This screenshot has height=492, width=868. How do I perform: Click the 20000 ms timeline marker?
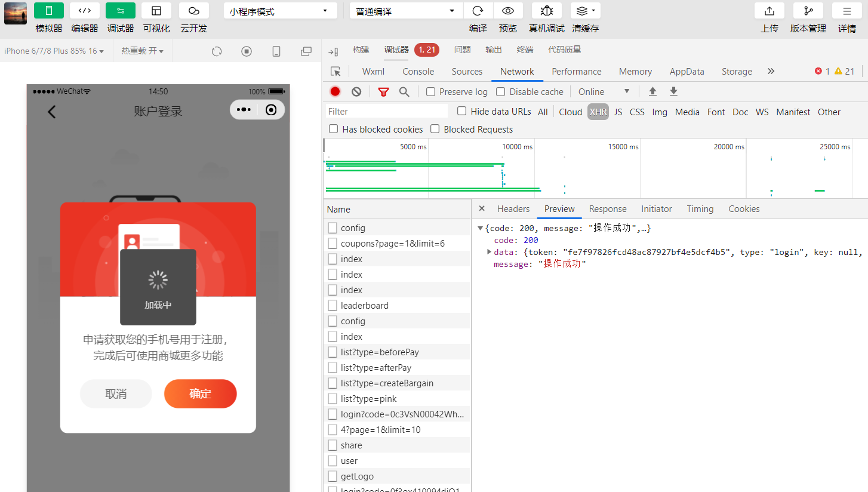tap(729, 146)
